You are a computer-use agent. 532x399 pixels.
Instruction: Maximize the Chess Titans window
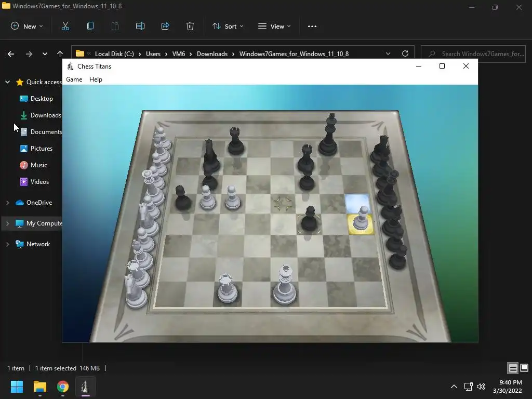click(x=442, y=66)
